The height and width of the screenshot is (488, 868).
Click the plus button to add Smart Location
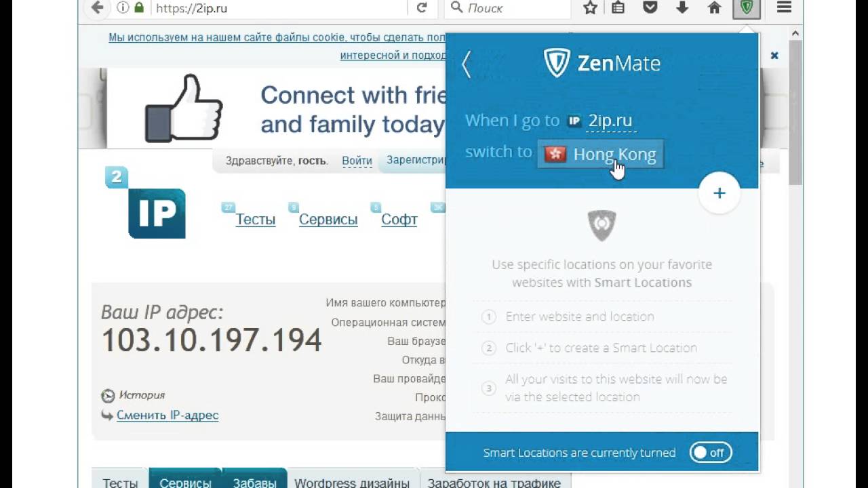tap(719, 193)
